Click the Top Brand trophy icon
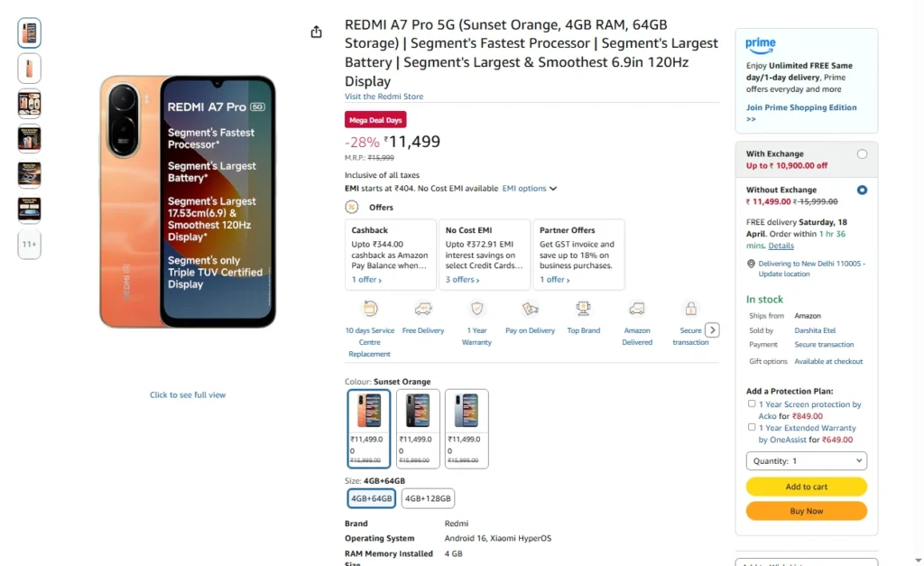Image resolution: width=924 pixels, height=566 pixels. (584, 309)
